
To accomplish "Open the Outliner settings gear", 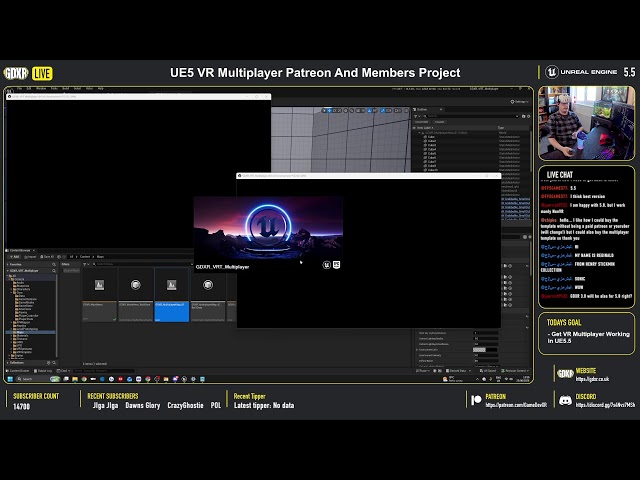I will click(x=528, y=116).
